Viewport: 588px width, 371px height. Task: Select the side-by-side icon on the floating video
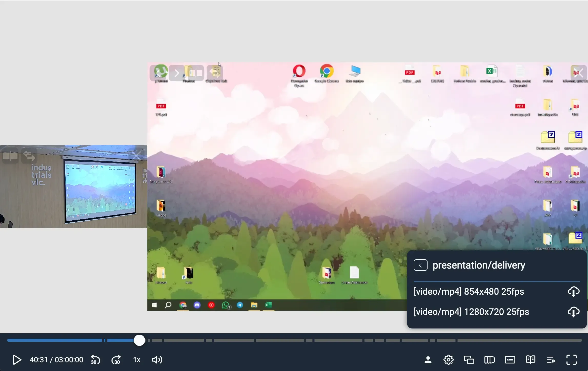pos(10,156)
